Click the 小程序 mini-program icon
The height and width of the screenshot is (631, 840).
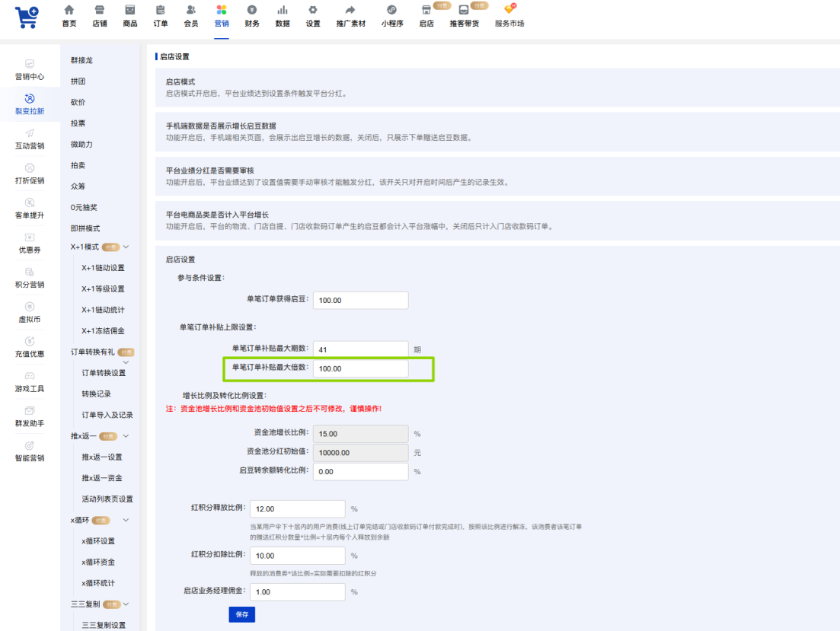[391, 10]
